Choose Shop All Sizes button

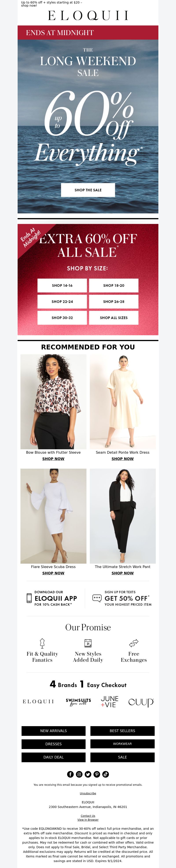[x=114, y=318]
